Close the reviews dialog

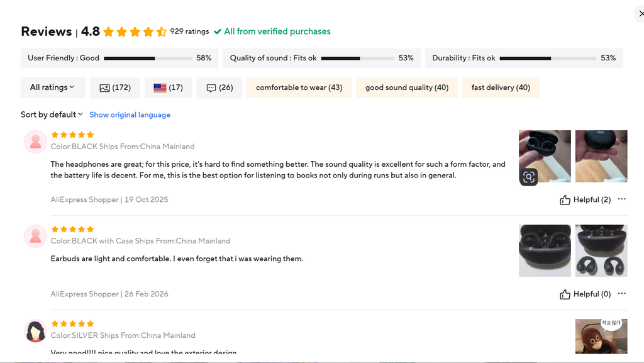tap(641, 14)
